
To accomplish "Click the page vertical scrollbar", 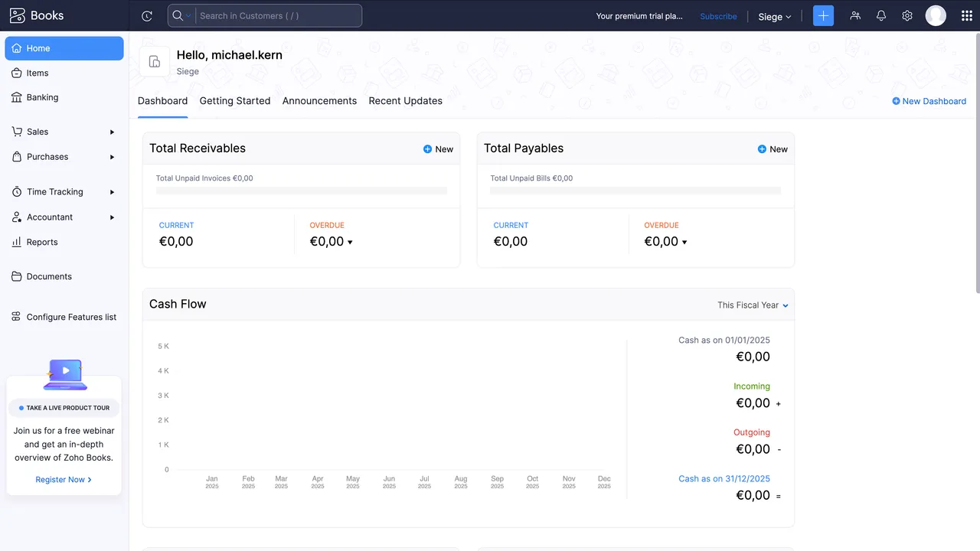I will click(976, 164).
